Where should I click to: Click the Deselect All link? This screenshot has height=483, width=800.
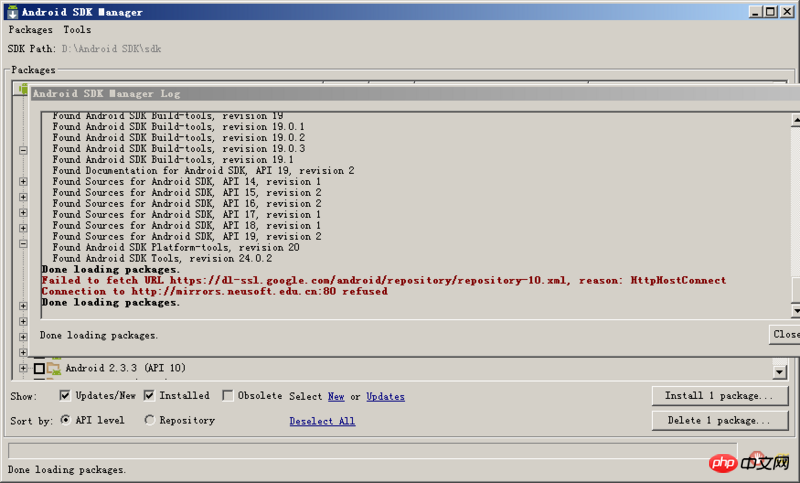(x=322, y=421)
